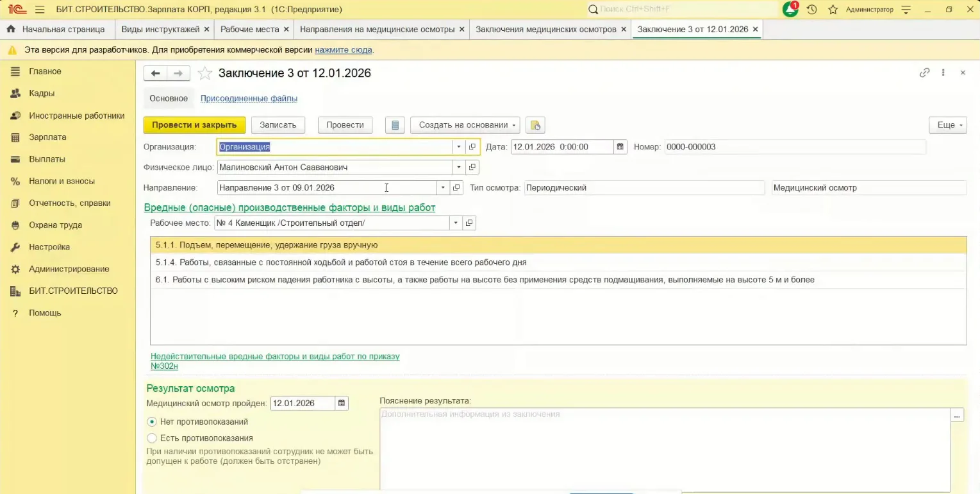Open the notifications bell icon
This screenshot has width=980, height=494.
(790, 10)
